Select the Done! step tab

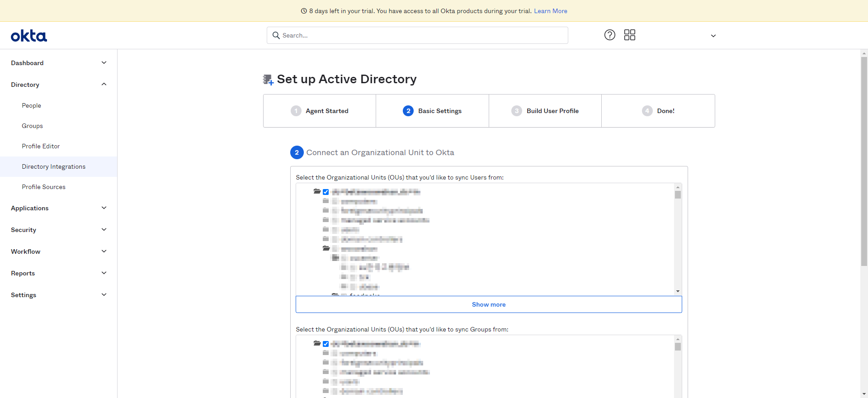coord(658,111)
